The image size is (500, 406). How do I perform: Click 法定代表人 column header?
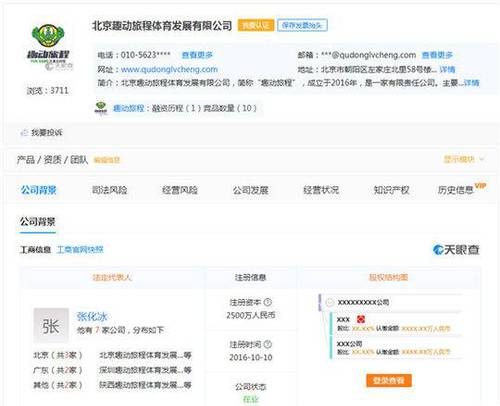tap(112, 277)
